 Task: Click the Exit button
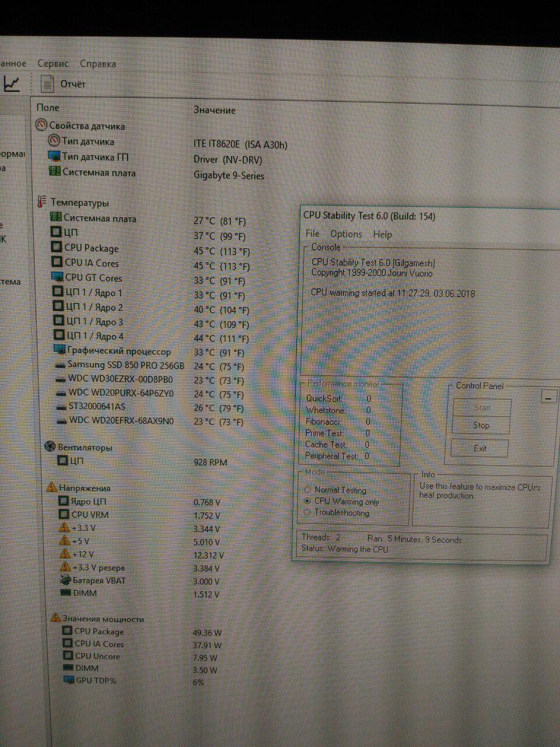pos(480,448)
